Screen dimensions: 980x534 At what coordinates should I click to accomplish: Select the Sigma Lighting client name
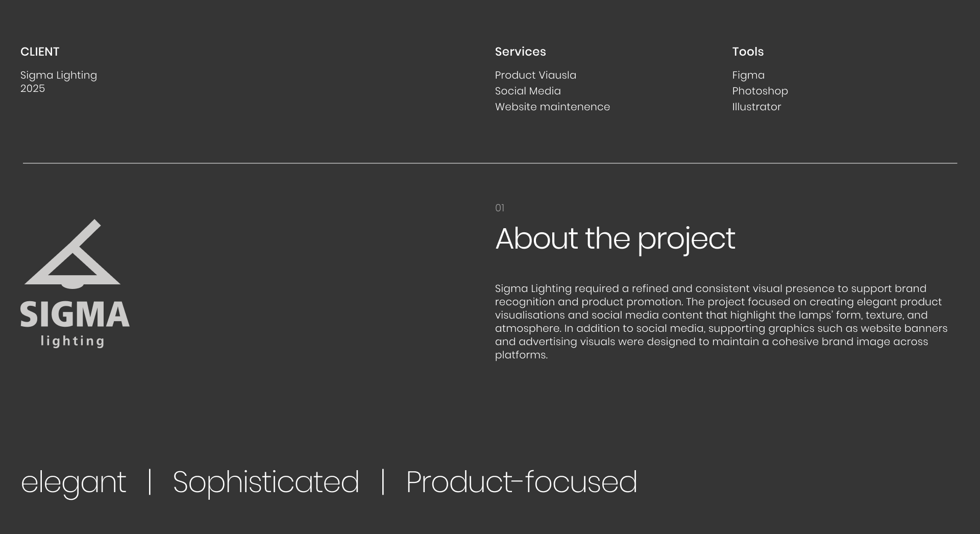(x=59, y=75)
